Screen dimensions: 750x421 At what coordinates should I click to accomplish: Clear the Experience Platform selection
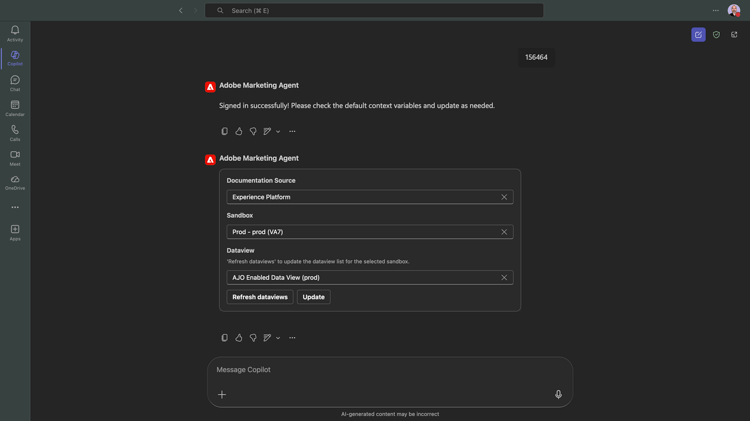click(x=504, y=197)
